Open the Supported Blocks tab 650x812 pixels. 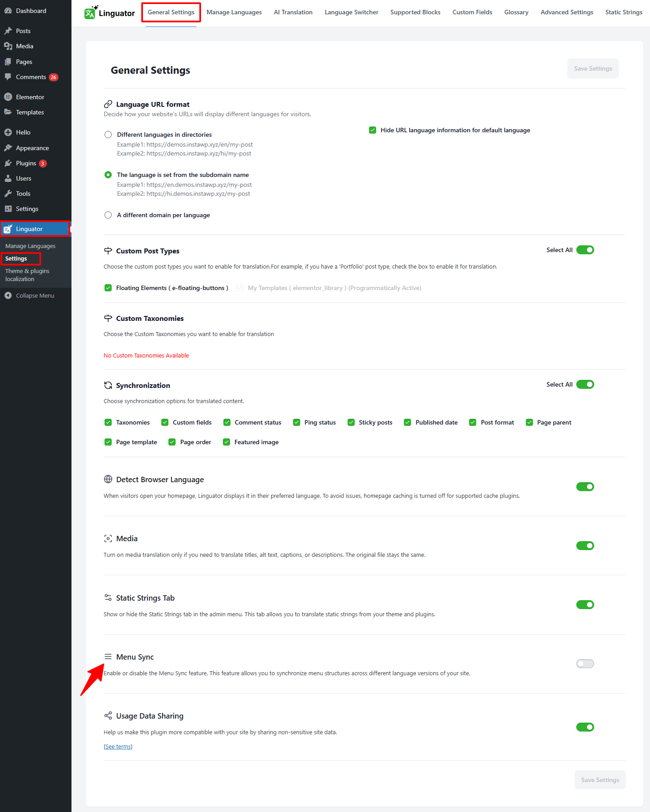(415, 13)
